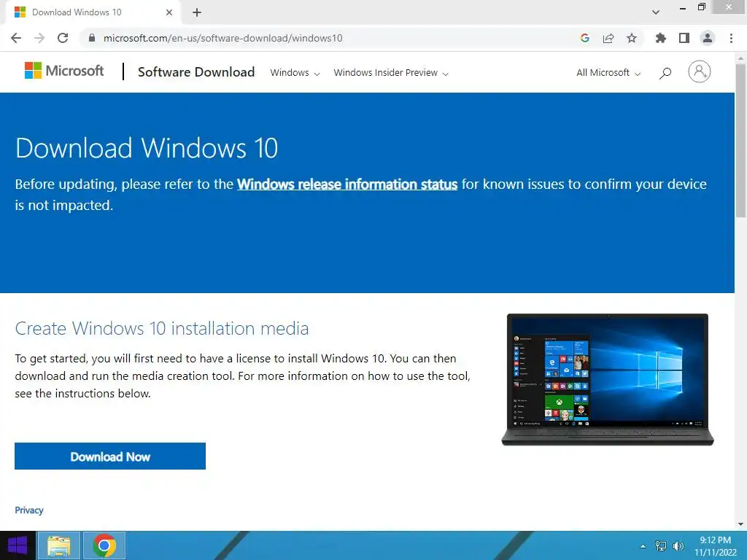The height and width of the screenshot is (560, 747).
Task: Sign in with the account icon
Action: click(700, 72)
